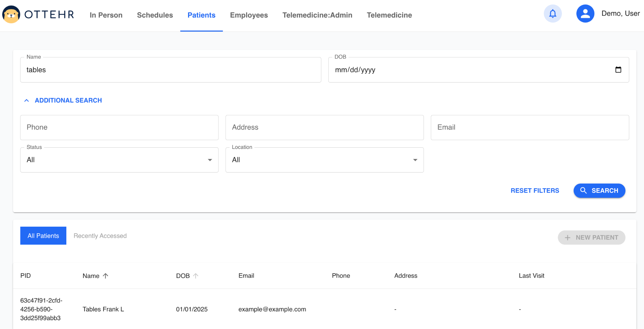The width and height of the screenshot is (644, 329).
Task: Open the DOB calendar picker icon
Action: click(618, 70)
